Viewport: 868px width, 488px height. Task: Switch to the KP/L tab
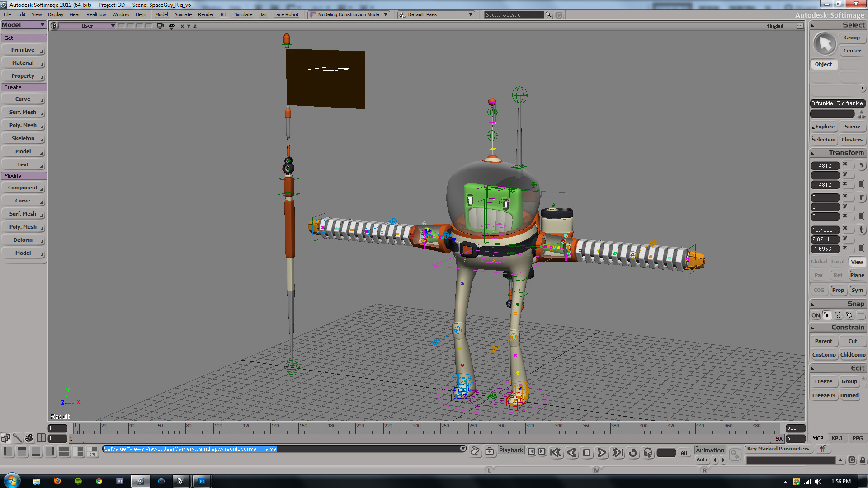[838, 438]
